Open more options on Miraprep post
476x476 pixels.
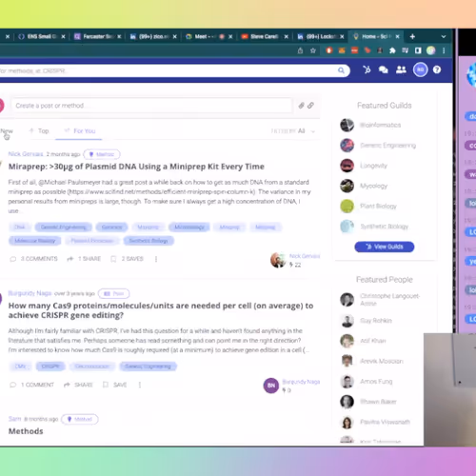click(x=156, y=259)
